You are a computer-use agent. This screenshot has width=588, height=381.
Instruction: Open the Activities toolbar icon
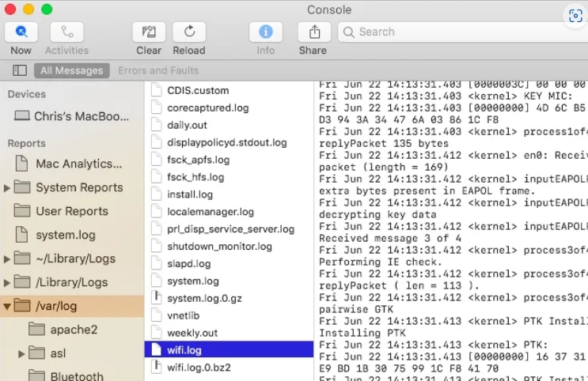point(66,32)
